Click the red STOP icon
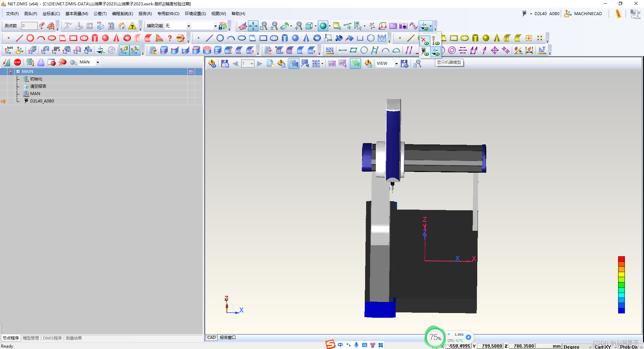The height and width of the screenshot is (349, 644). (x=17, y=62)
